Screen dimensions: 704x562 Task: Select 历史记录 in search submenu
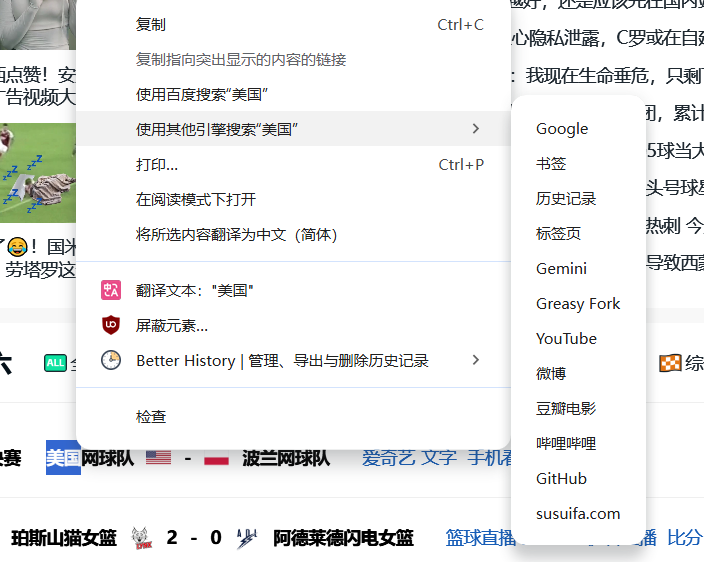[x=578, y=199]
